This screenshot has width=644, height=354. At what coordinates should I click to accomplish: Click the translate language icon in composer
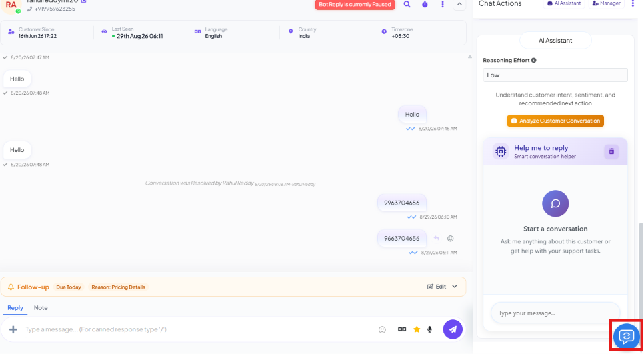click(x=402, y=329)
